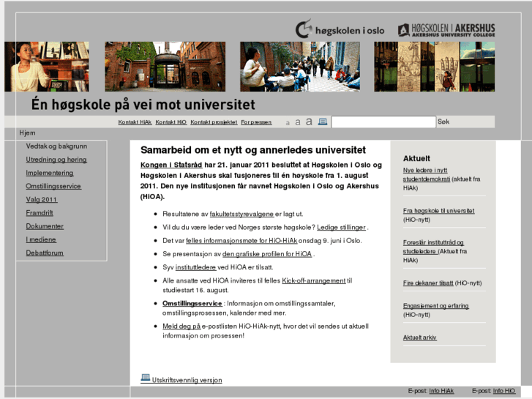
Task: Select the medium font size 'a' icon
Action: pyautogui.click(x=298, y=122)
